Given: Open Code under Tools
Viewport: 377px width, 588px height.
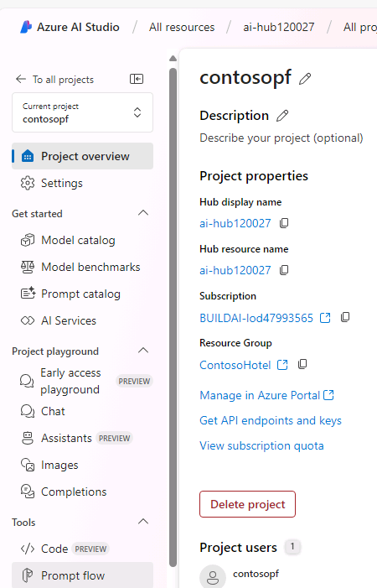Looking at the screenshot, I should pos(82,549).
